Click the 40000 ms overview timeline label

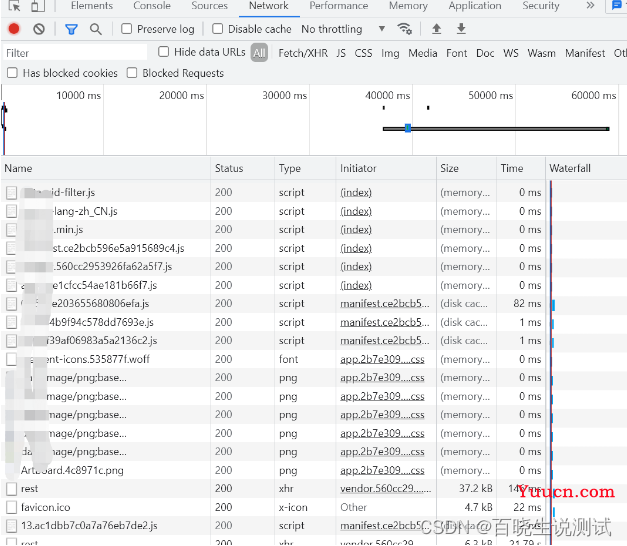tap(387, 95)
